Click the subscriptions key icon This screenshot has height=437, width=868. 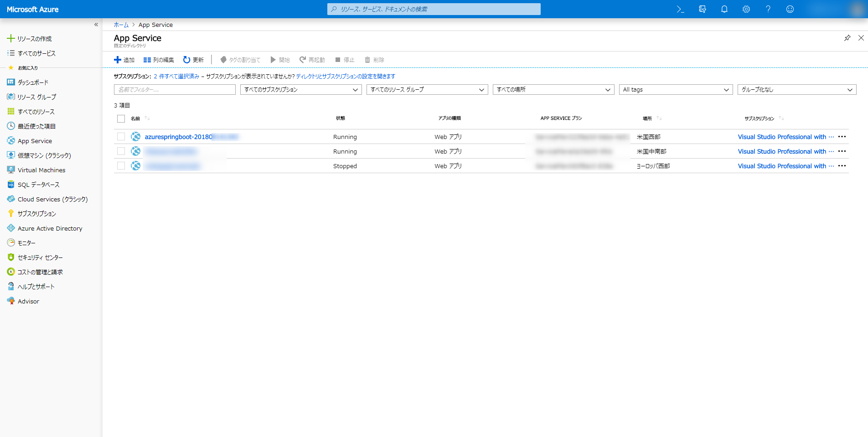(11, 213)
